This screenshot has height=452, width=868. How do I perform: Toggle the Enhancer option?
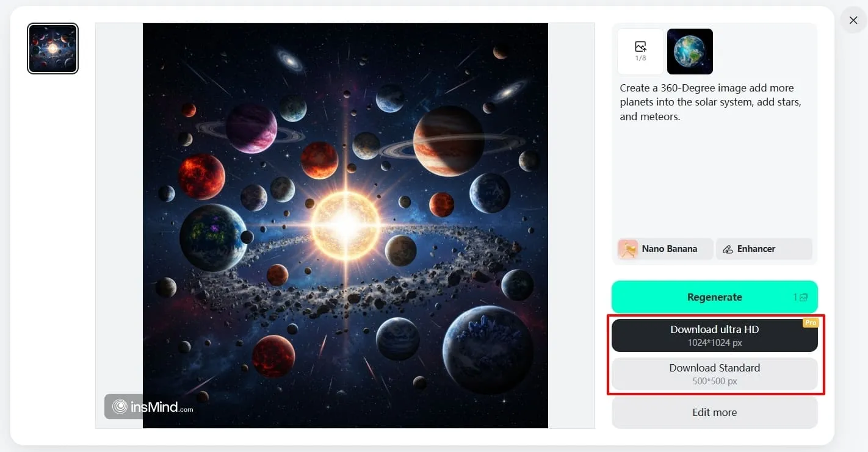coord(764,249)
